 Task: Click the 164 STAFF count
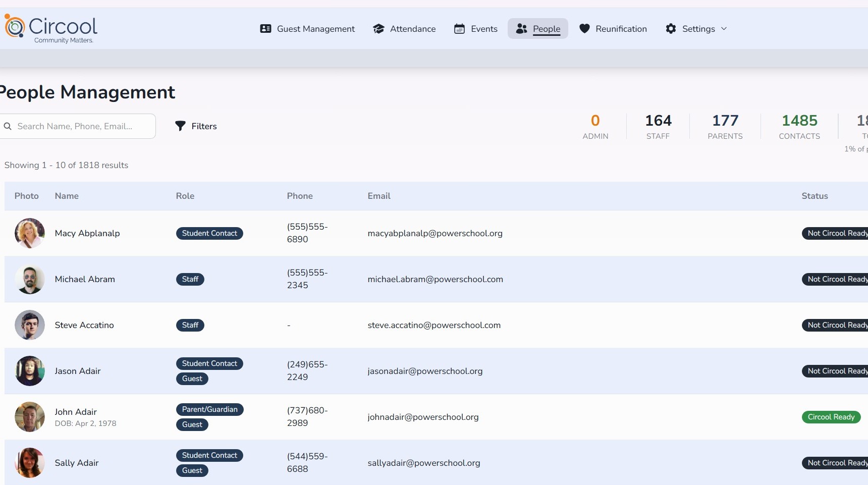tap(658, 126)
